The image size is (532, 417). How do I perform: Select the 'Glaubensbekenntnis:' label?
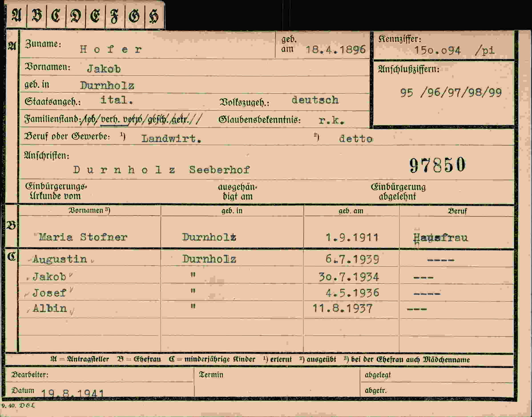pos(260,120)
